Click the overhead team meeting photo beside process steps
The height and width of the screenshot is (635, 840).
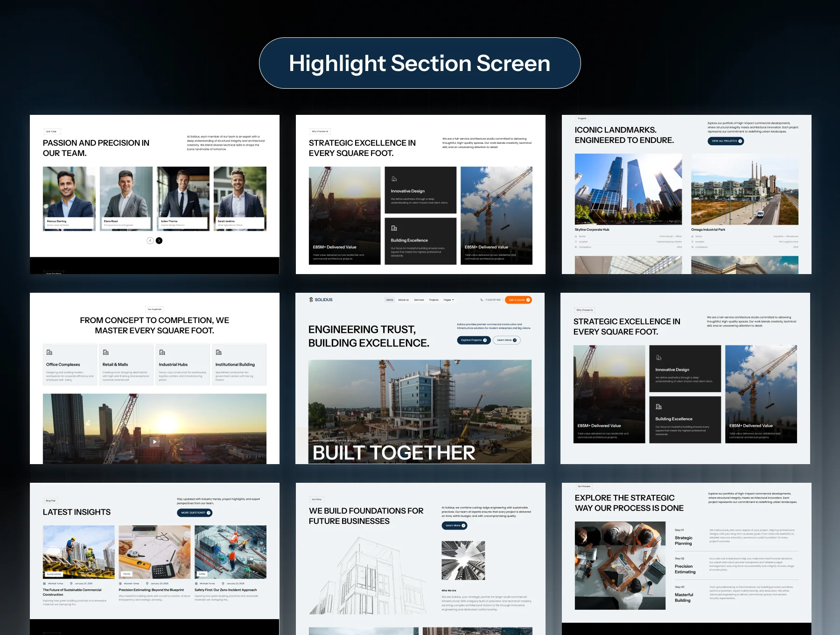pos(620,566)
